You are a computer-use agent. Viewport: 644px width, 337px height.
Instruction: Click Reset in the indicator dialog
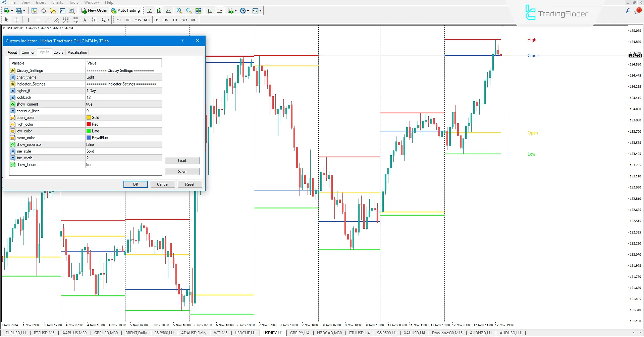[x=190, y=184]
